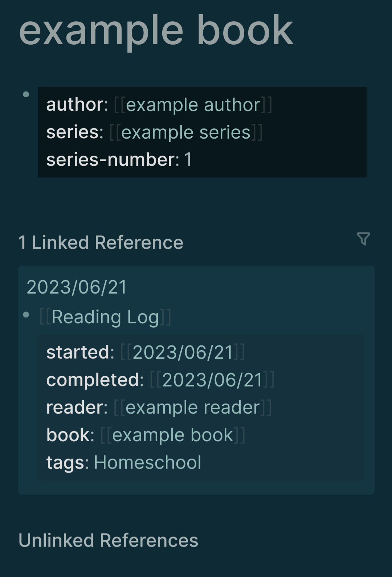Open the linked references filter icon
The height and width of the screenshot is (577, 392).
click(363, 239)
